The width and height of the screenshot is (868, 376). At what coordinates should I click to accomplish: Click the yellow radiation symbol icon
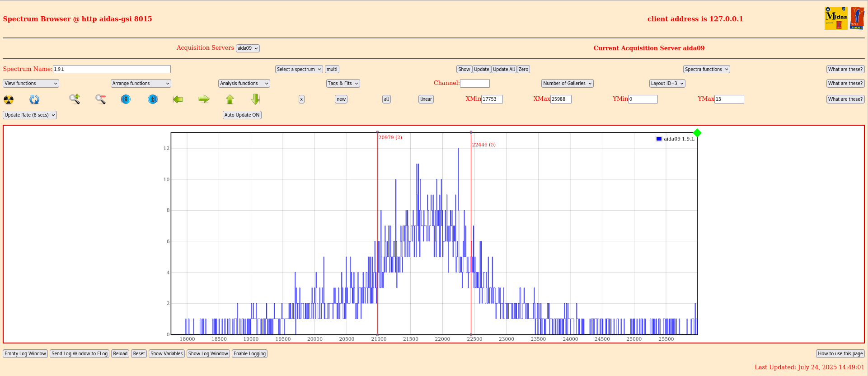[x=9, y=99]
